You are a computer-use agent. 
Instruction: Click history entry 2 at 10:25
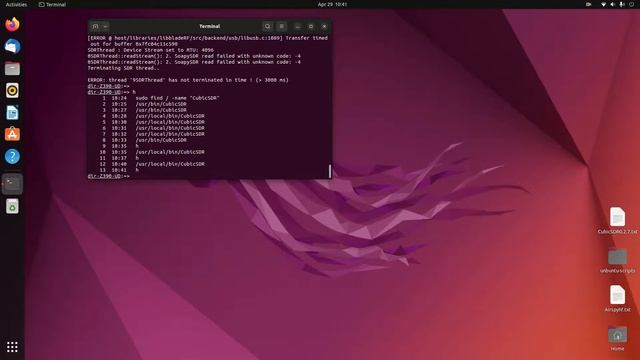[x=144, y=104]
